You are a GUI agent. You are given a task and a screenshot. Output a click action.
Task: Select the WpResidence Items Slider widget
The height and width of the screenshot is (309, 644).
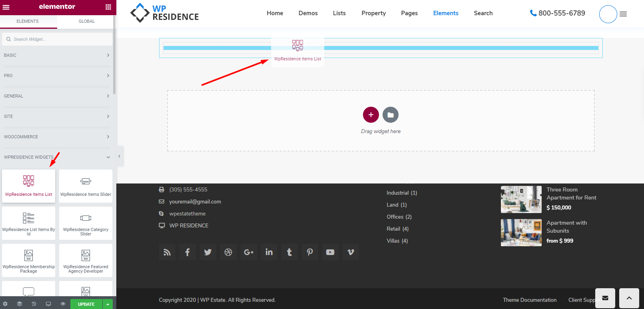tap(86, 186)
